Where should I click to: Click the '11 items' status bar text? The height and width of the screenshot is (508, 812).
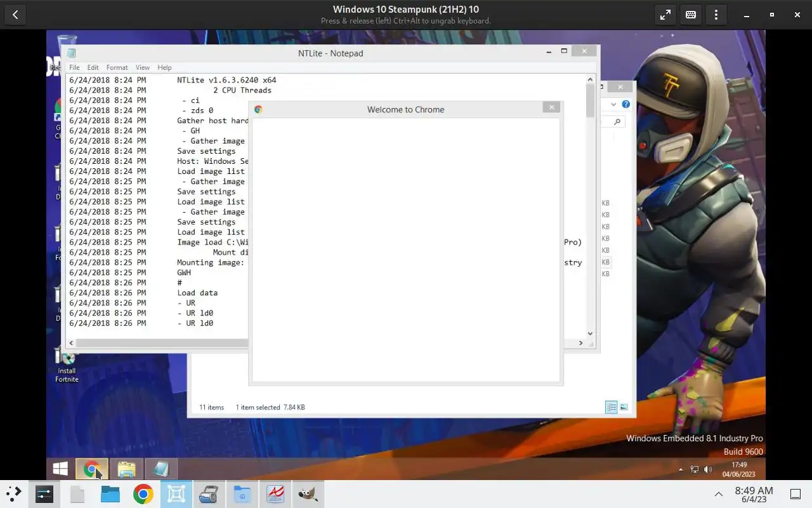pos(211,407)
